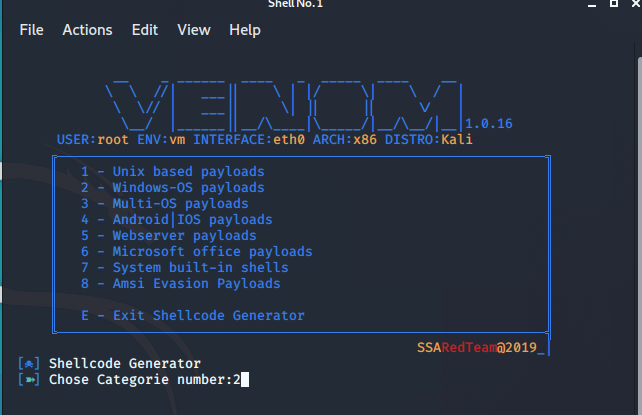
Task: Open the Help menu
Action: coord(245,30)
